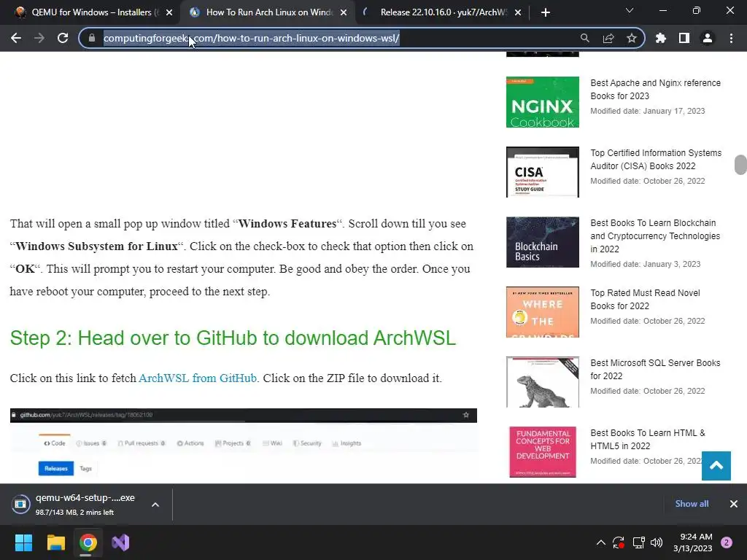Viewport: 747px width, 560px height.
Task: Click the sync error tray icon
Action: pos(619,542)
